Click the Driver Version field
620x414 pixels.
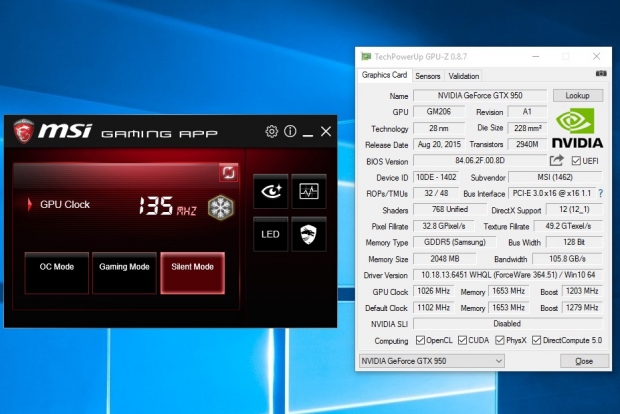coord(508,274)
